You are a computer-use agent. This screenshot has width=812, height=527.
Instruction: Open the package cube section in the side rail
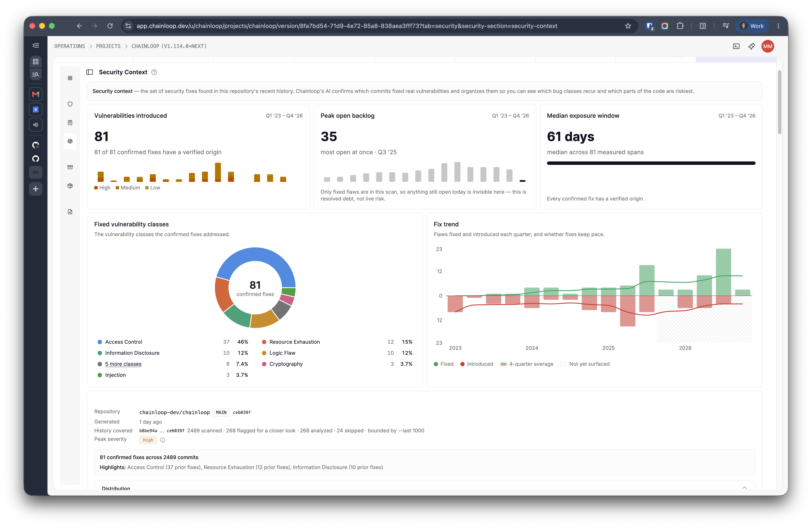click(70, 186)
